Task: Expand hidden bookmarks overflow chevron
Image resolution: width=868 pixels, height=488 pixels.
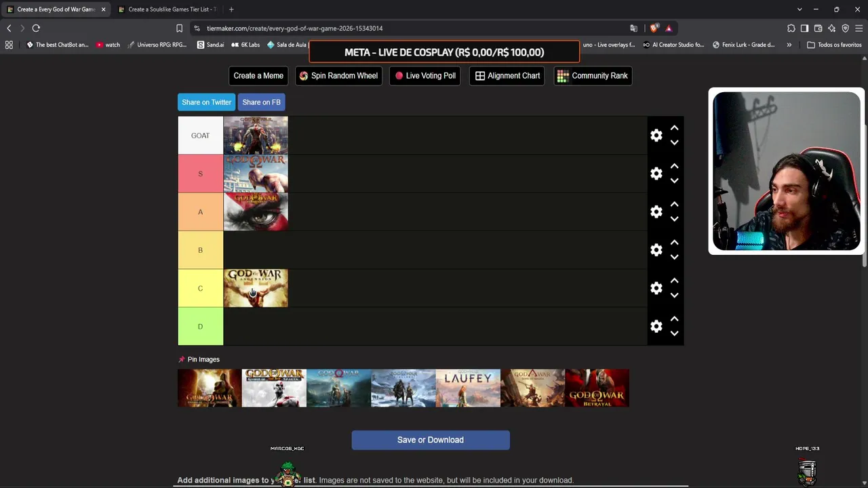Action: click(x=789, y=45)
